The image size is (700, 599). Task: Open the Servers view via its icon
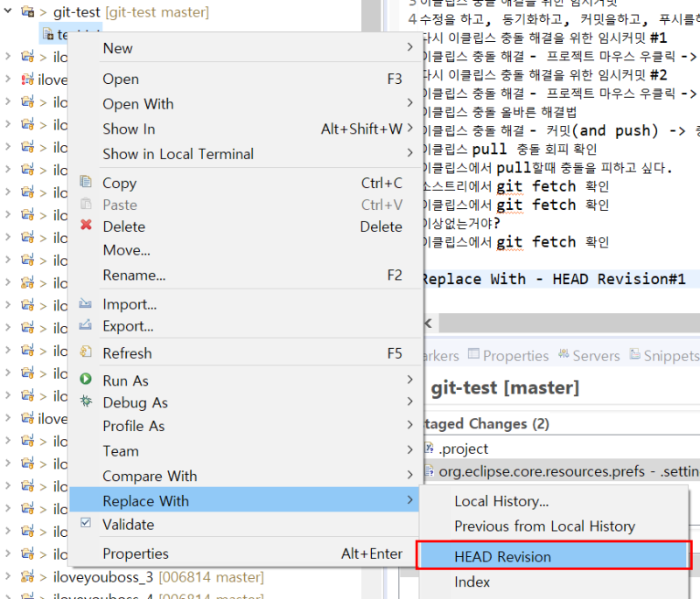[x=564, y=355]
